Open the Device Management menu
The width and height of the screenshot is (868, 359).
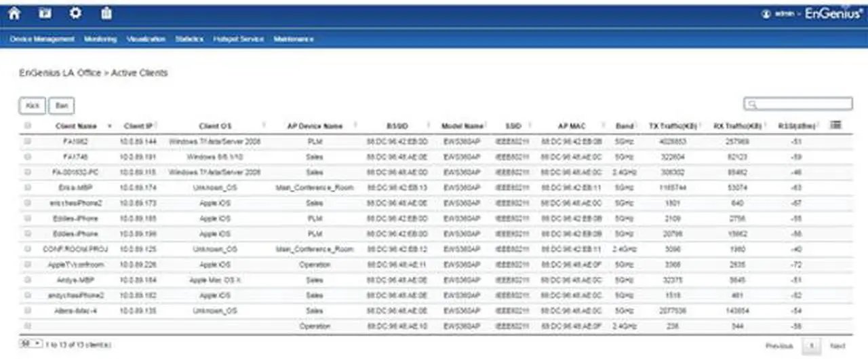click(x=42, y=39)
